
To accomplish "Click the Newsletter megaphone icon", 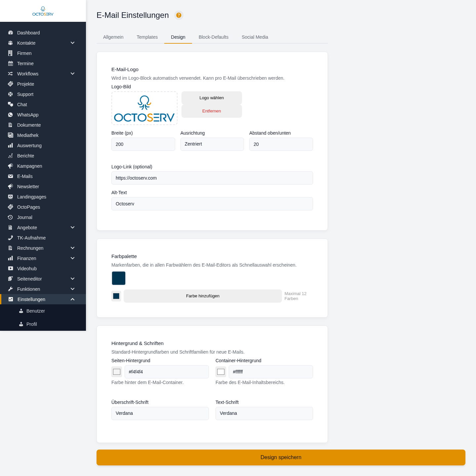I will point(11,187).
